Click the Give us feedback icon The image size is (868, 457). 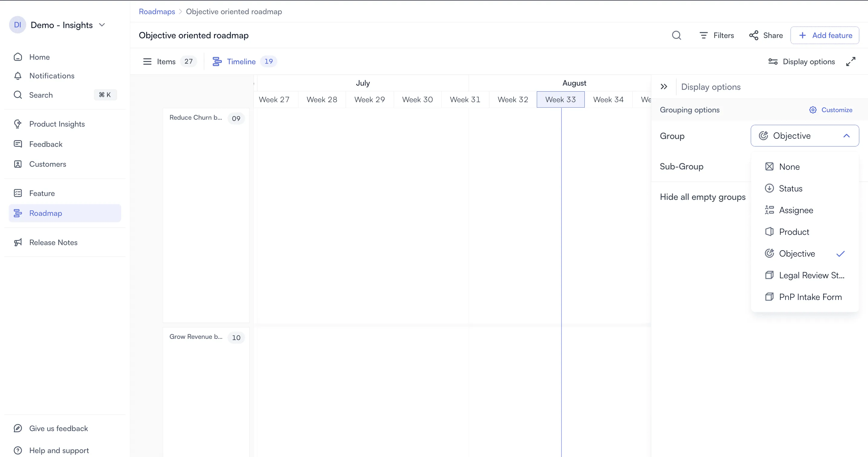[18, 428]
